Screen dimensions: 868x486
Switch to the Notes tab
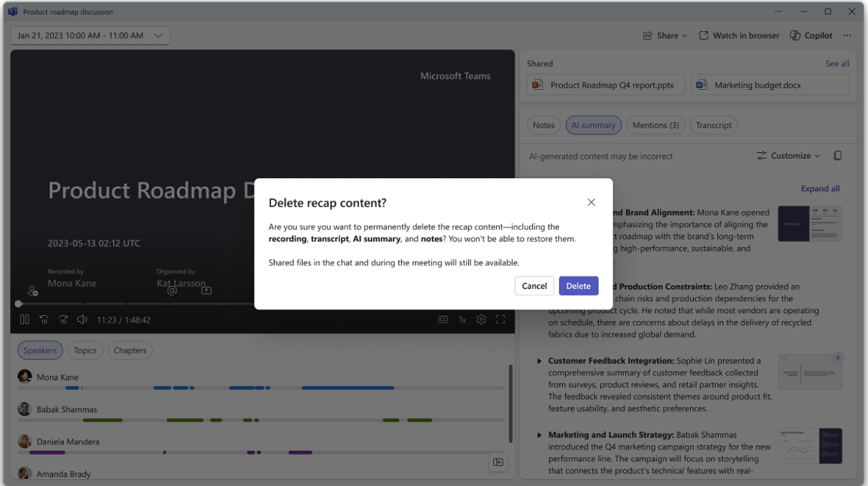(543, 125)
